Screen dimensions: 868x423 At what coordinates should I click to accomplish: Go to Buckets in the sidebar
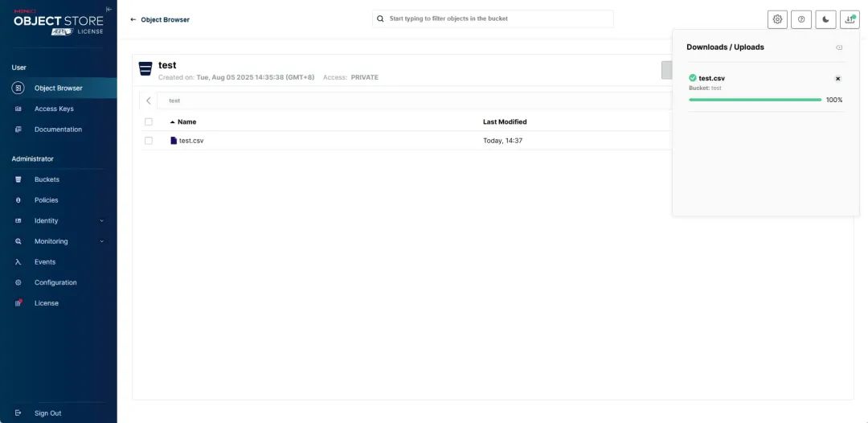[x=47, y=179]
